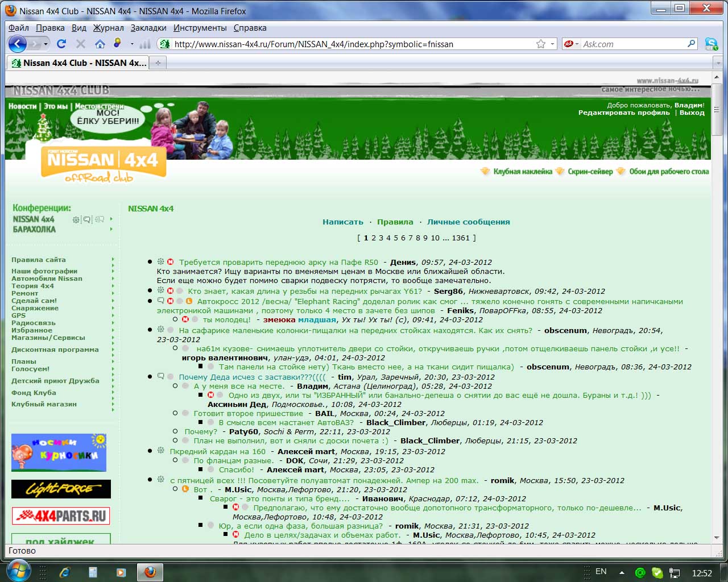Jump to last page 1361
This screenshot has width=728, height=582.
[461, 238]
